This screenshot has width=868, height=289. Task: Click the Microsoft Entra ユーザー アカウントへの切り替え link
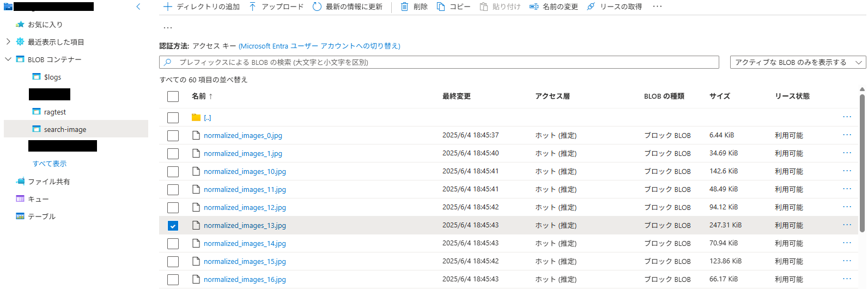click(x=319, y=46)
